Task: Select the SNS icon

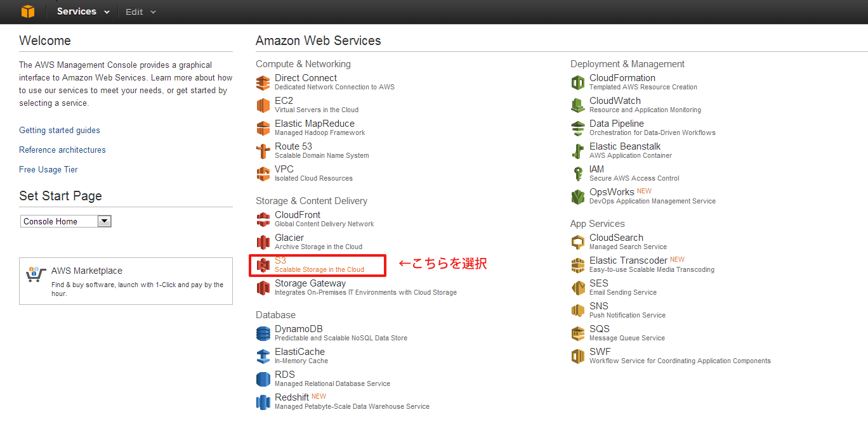Action: click(x=577, y=311)
